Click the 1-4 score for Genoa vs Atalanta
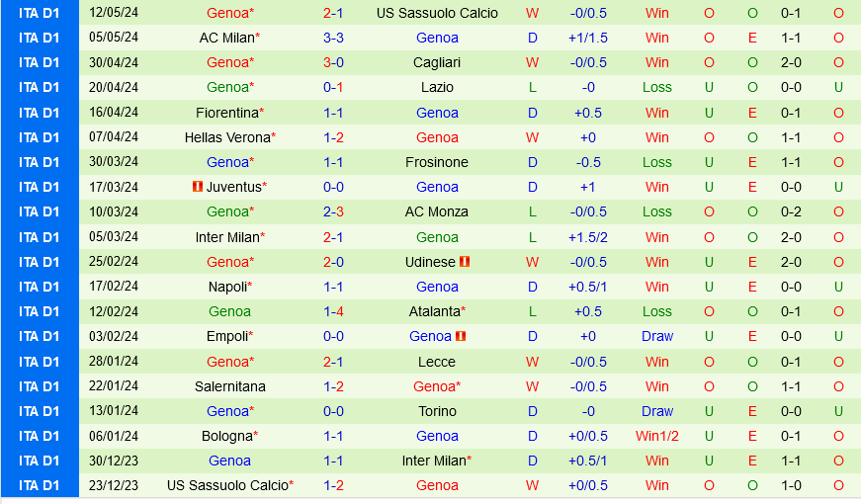The width and height of the screenshot is (861, 504). click(333, 311)
